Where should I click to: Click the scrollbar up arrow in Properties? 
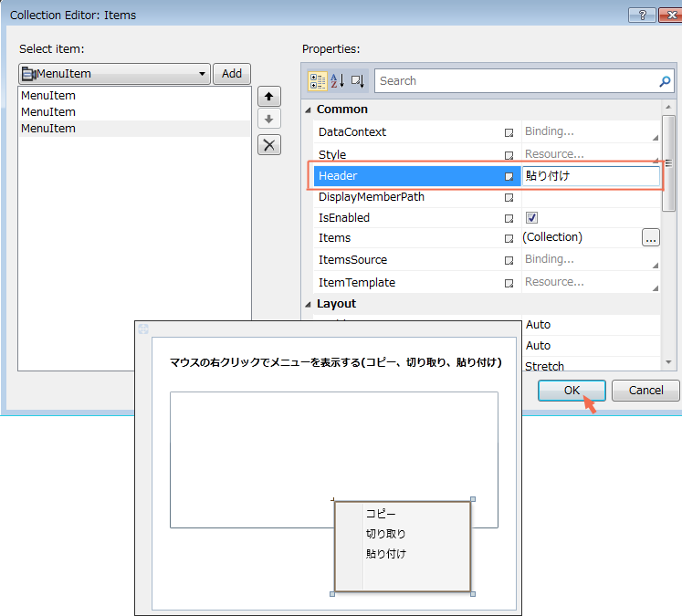tap(668, 107)
